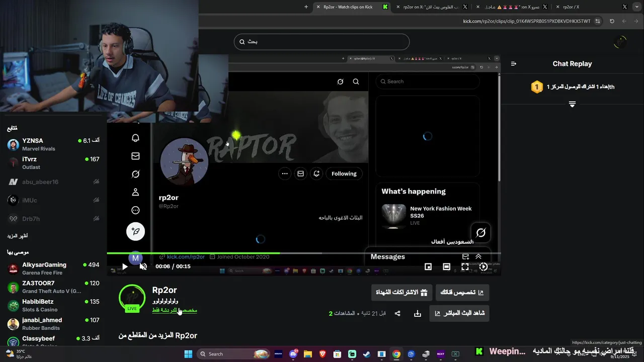Click the kick.com/rp2or link in X bio
The image size is (644, 362).
pyautogui.click(x=186, y=257)
